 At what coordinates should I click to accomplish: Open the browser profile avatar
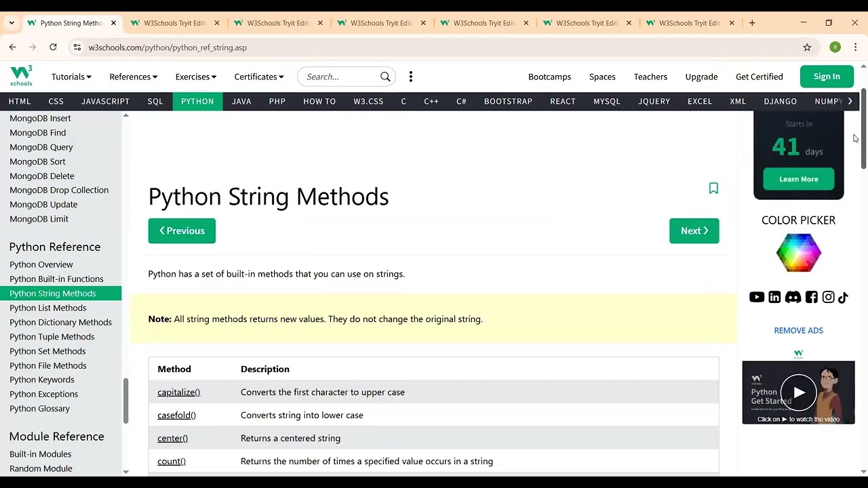point(835,47)
